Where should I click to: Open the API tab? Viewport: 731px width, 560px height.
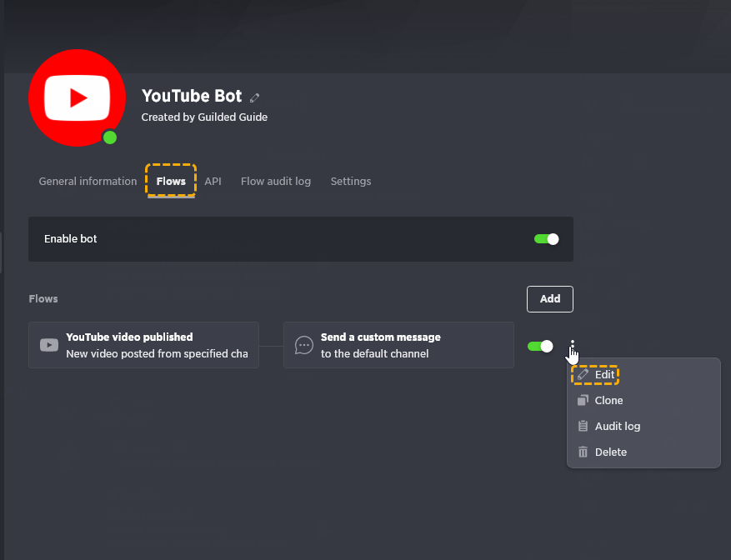[x=213, y=182]
